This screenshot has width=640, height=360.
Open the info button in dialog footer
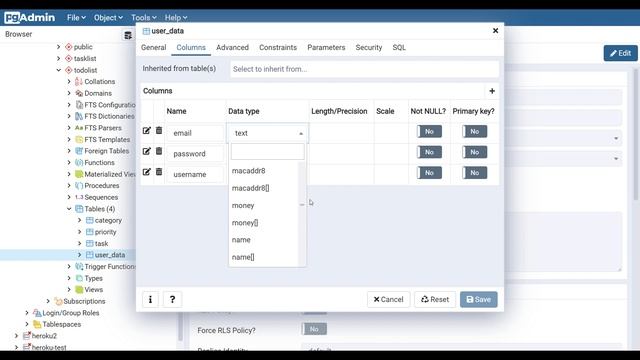(150, 300)
